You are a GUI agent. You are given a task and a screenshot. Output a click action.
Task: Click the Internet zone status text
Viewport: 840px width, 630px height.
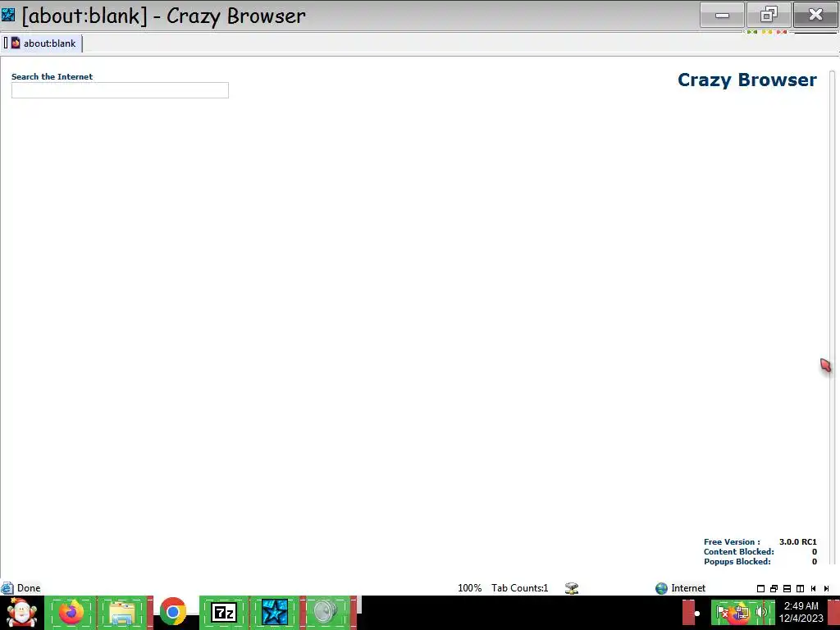coord(688,588)
